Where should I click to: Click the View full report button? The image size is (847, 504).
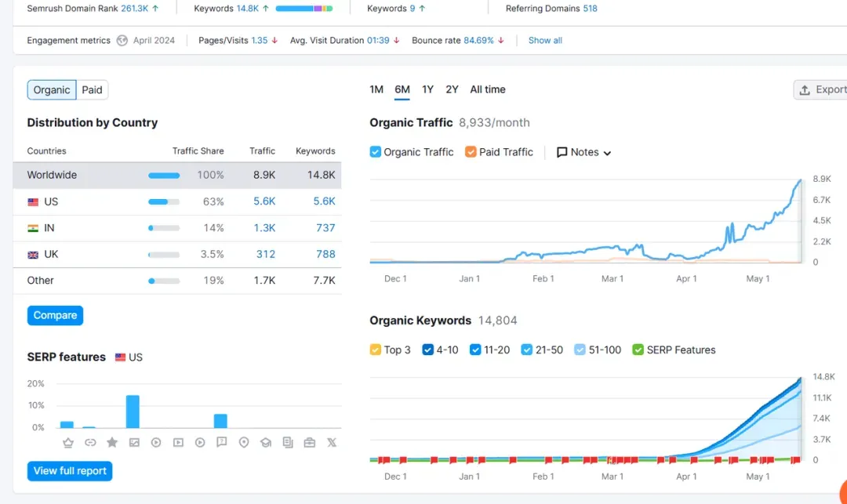point(70,471)
